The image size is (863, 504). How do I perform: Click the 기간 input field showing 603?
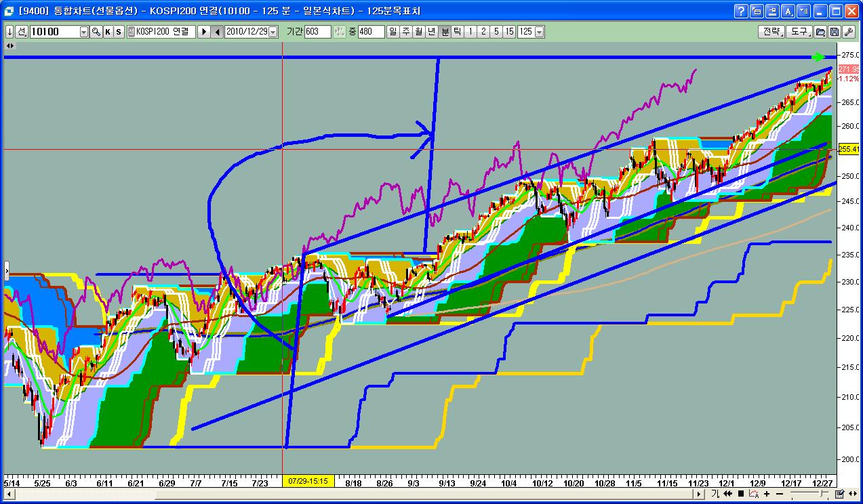(317, 32)
